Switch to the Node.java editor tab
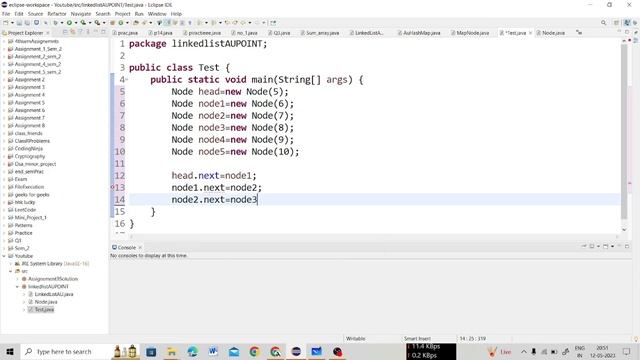Viewport: 640px width, 360px height. point(551,33)
